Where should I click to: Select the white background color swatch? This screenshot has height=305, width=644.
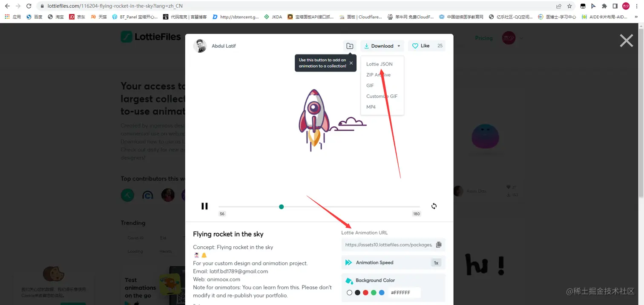(x=350, y=293)
